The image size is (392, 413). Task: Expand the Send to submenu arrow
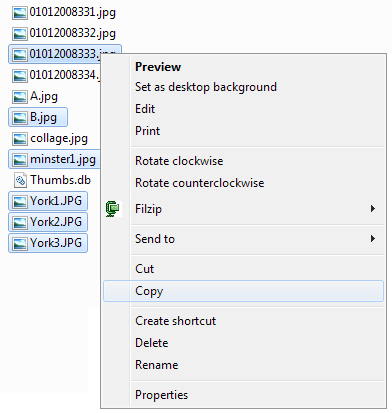tap(373, 239)
